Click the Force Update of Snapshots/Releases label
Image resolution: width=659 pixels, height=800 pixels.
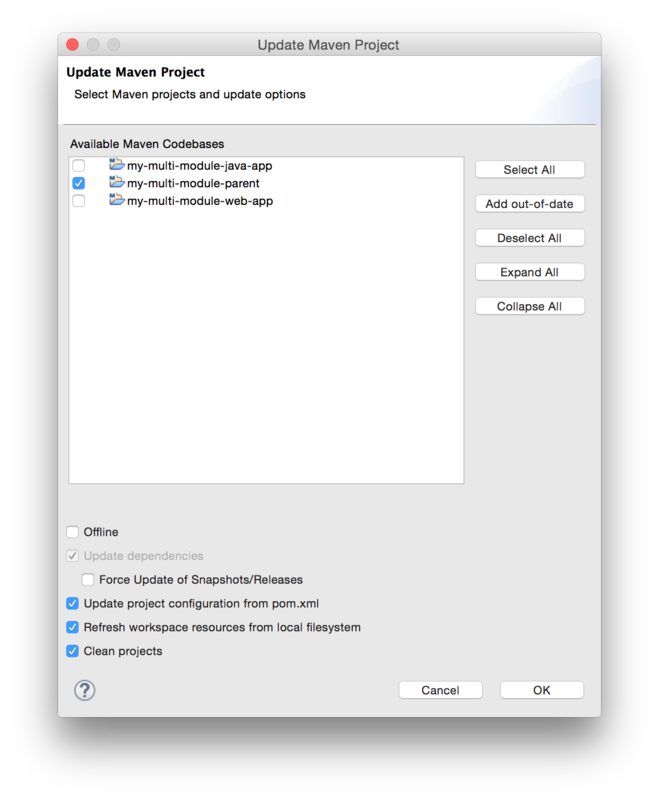click(x=201, y=580)
